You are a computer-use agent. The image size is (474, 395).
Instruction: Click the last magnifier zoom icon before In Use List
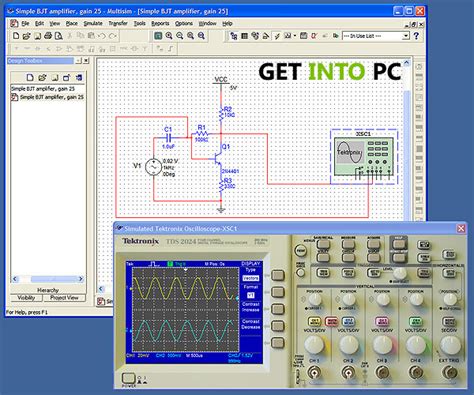201,36
